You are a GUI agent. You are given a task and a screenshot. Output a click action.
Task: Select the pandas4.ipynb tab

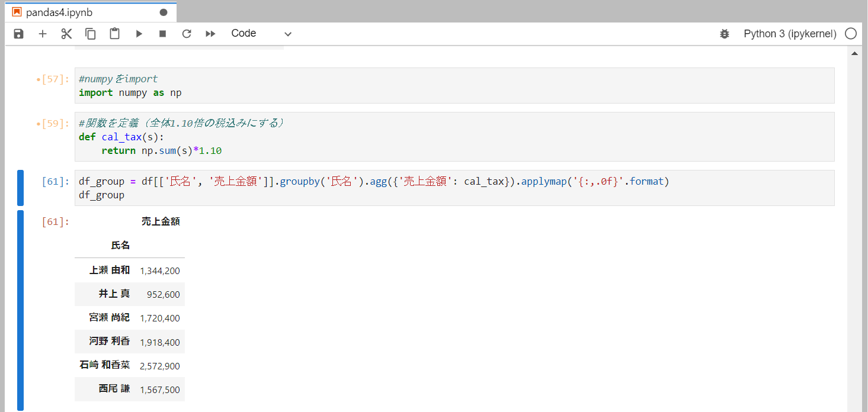pos(90,12)
